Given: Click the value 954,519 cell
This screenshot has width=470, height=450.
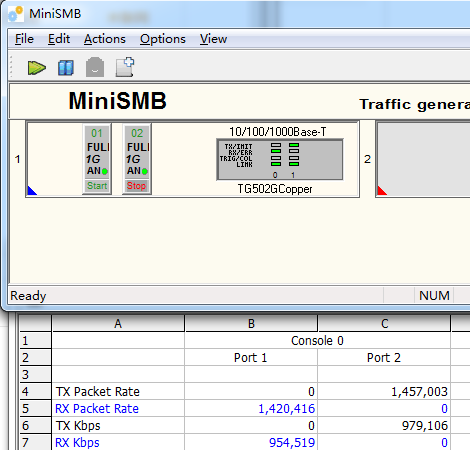Looking at the screenshot, I should 251,442.
